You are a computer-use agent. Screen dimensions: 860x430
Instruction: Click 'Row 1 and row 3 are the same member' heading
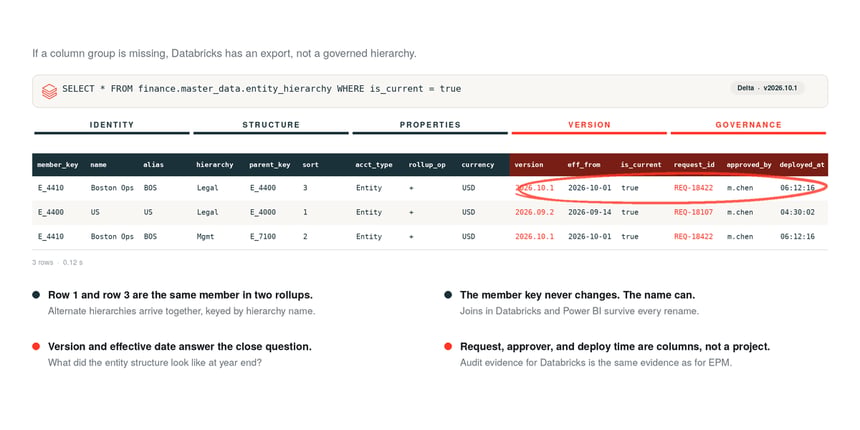180,295
